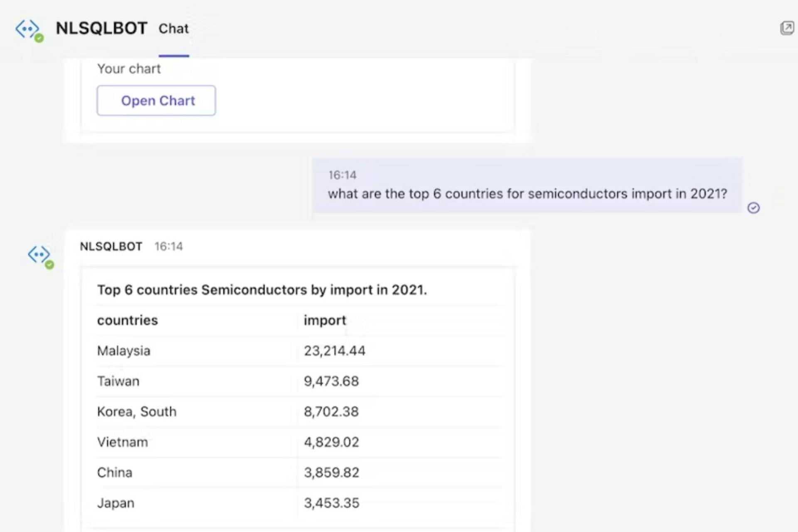Screen dimensions: 798x532
Task: Select the Japan table row
Action: coord(116,503)
